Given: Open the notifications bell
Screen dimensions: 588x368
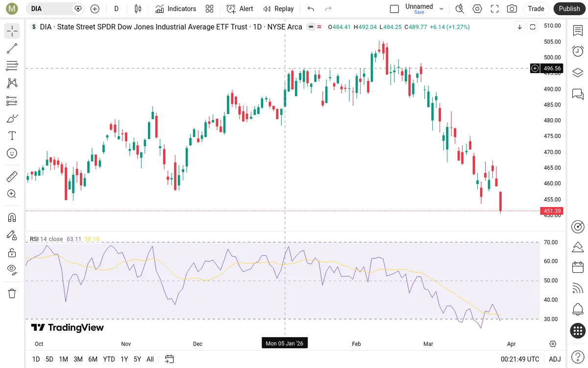Looking at the screenshot, I should (578, 310).
